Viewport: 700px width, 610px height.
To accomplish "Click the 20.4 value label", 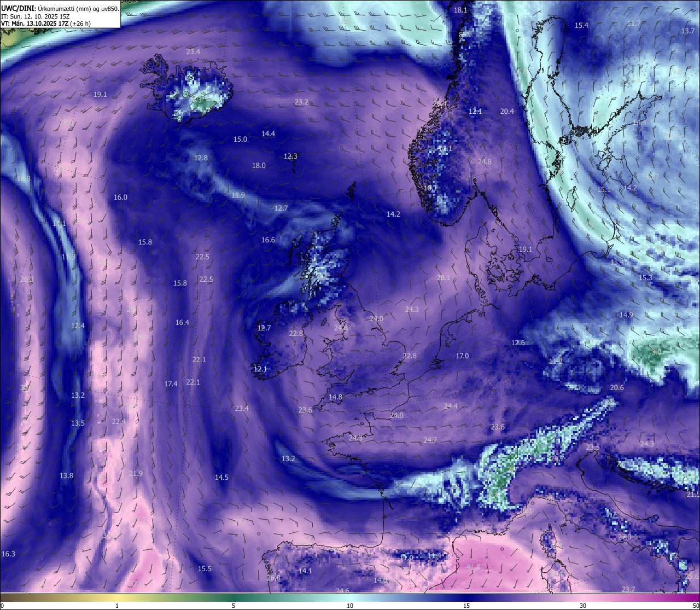I will [507, 112].
